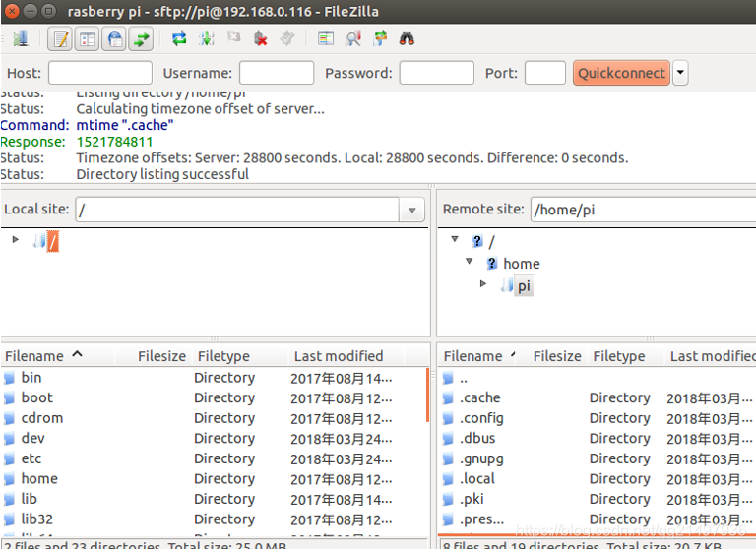
Task: Toggle transfer queue display icon
Action: tap(142, 39)
